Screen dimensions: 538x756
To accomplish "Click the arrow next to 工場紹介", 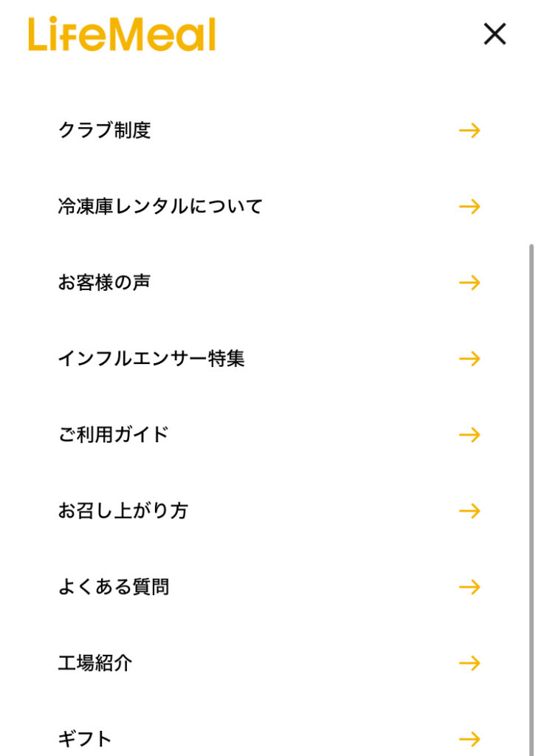I will pos(469,663).
